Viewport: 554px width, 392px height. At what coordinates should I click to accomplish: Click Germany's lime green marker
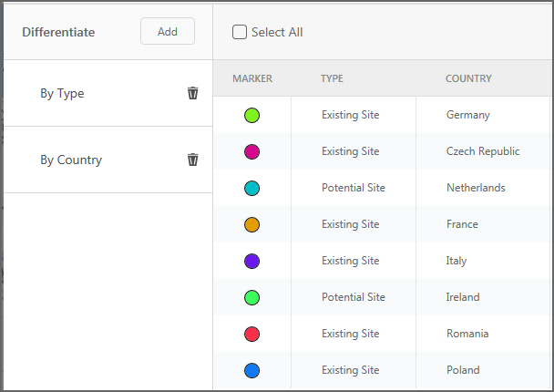(252, 115)
